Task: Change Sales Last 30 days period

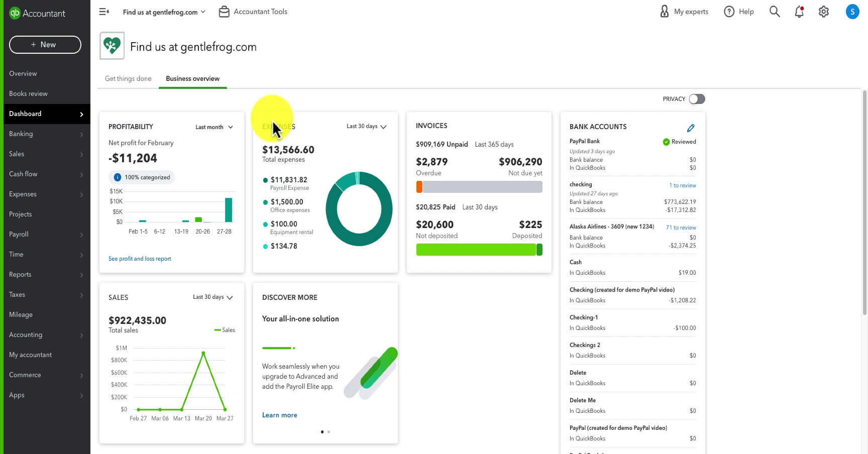Action: (213, 297)
